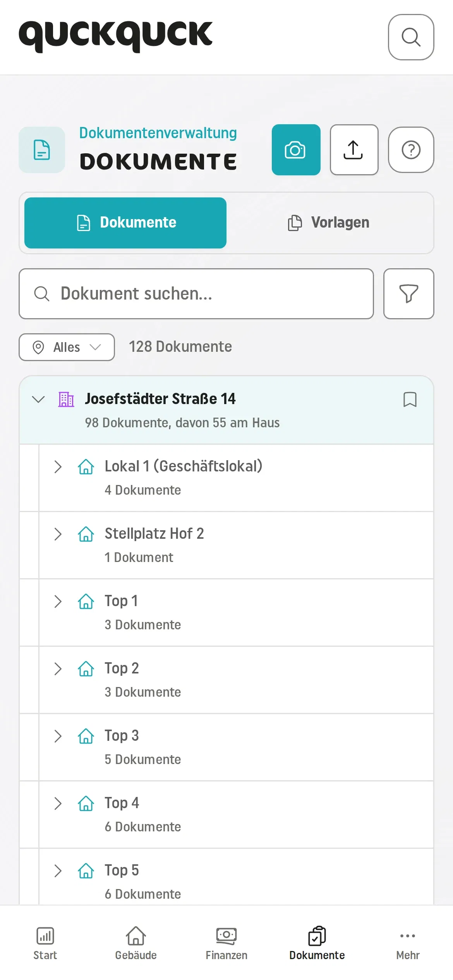Open help with question mark button
This screenshot has height=980, width=453.
(411, 150)
